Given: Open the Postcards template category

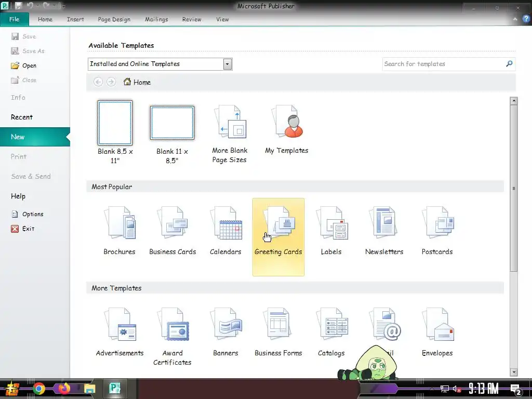Looking at the screenshot, I should pyautogui.click(x=437, y=231).
